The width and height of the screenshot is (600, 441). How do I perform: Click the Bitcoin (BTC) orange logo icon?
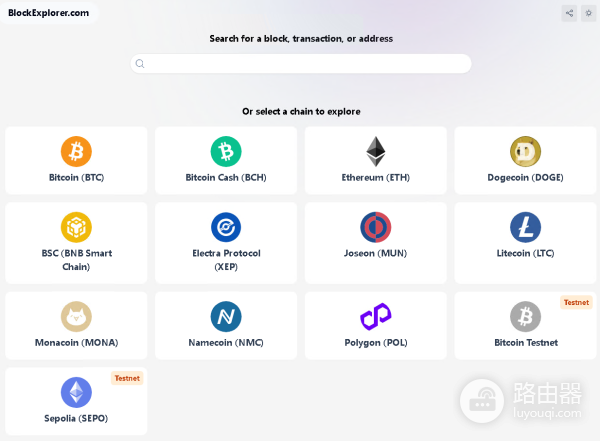point(76,151)
